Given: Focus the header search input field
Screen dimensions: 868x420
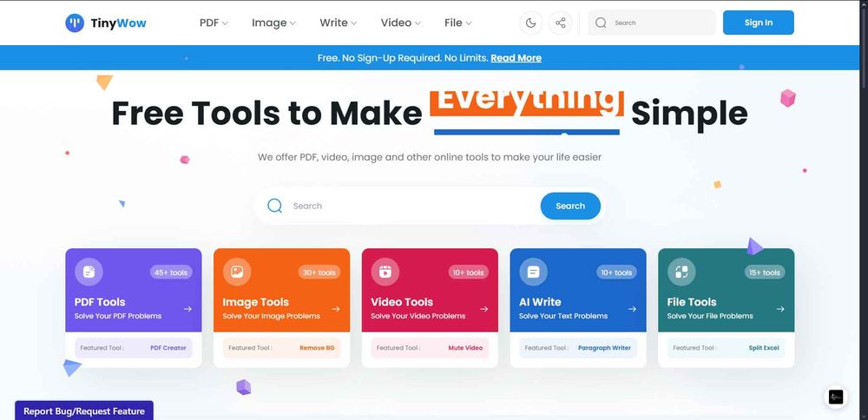Looking at the screenshot, I should point(652,23).
